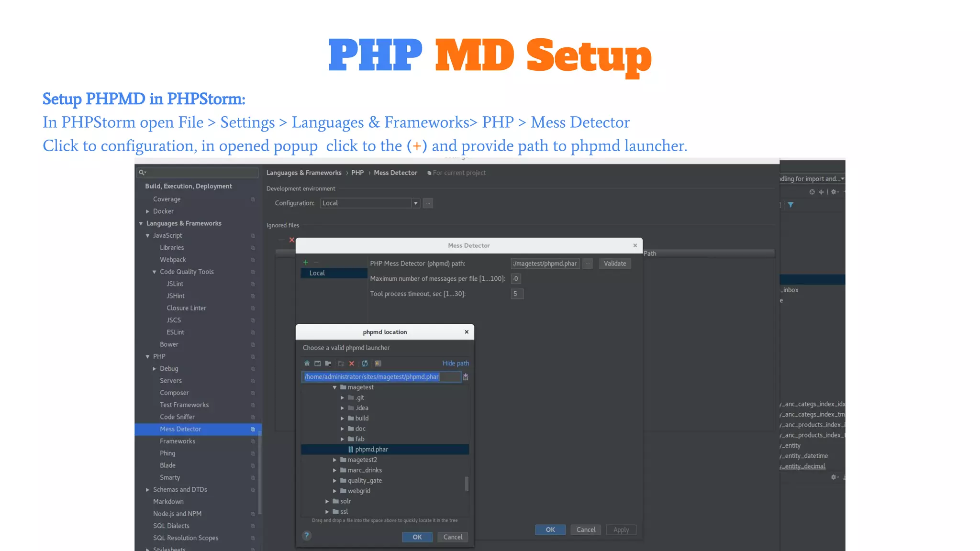Click the red delete icon in file chooser toolbar

coord(352,364)
